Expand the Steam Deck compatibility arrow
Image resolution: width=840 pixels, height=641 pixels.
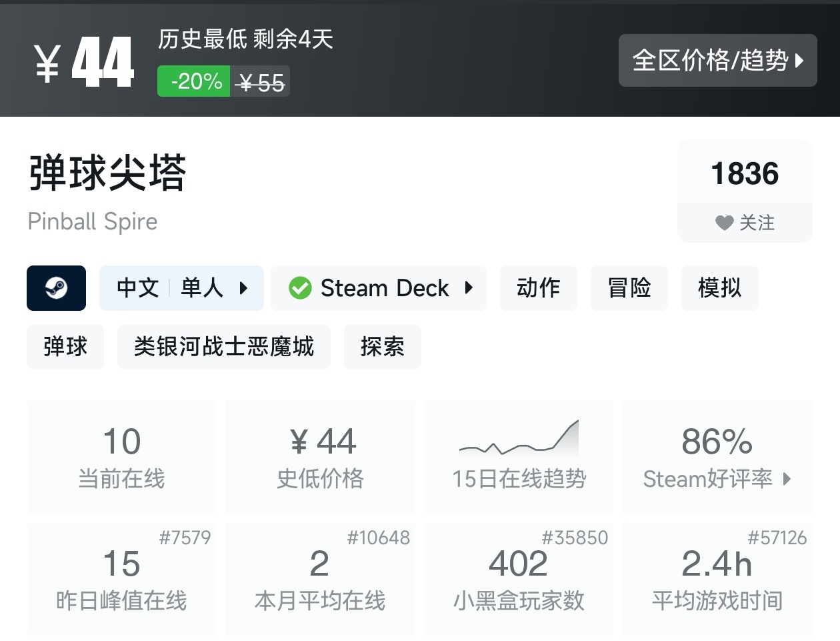469,288
